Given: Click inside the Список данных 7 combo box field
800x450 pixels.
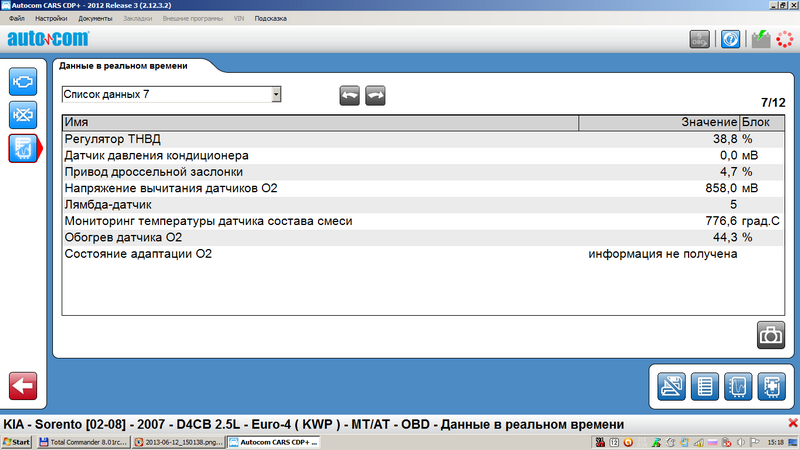Looking at the screenshot, I should click(x=166, y=94).
